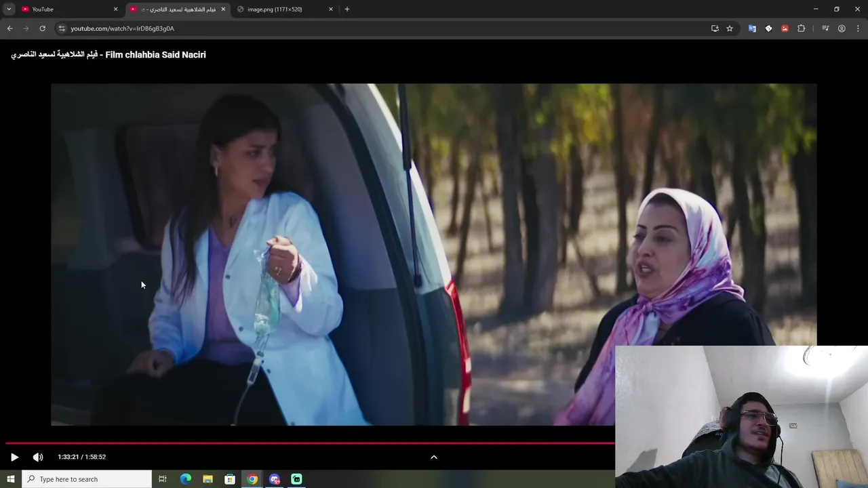
Task: Click the red video progress bar
Action: point(310,443)
